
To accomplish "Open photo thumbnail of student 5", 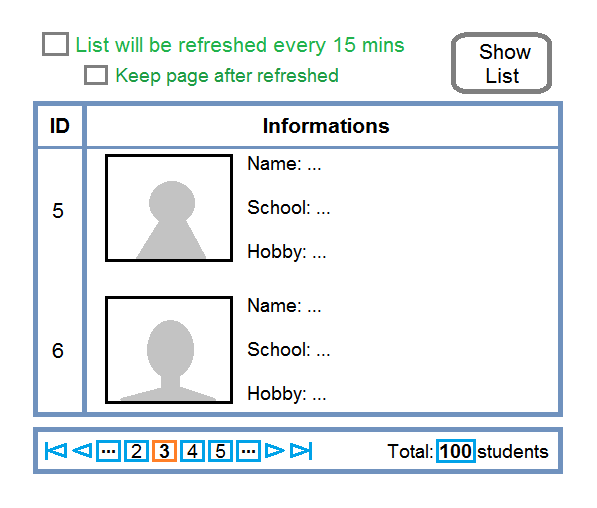I will [169, 208].
